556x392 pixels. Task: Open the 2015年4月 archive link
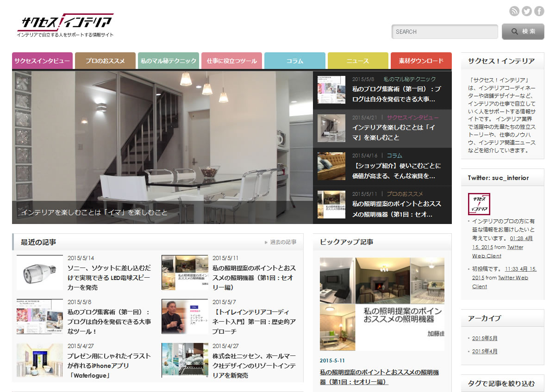(x=485, y=351)
